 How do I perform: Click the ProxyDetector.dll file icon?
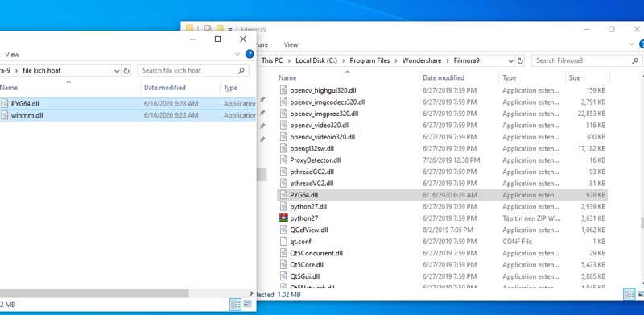click(283, 160)
